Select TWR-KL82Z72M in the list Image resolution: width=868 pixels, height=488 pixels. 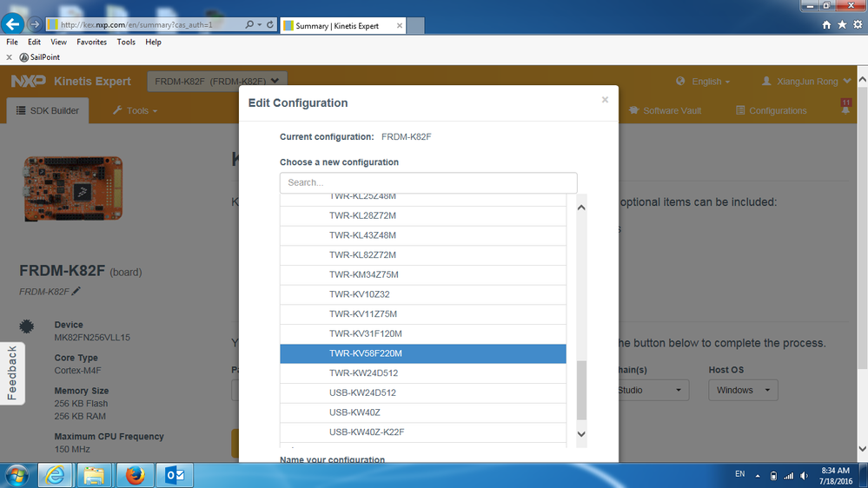coord(423,255)
